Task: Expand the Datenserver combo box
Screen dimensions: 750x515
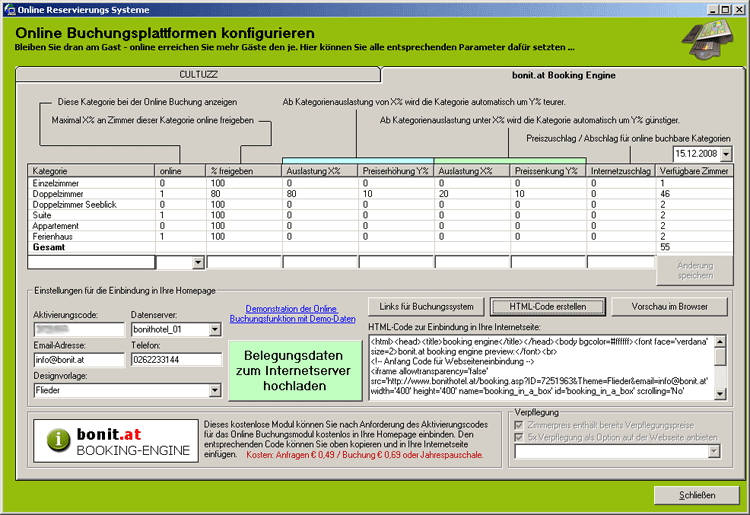Action: pos(215,329)
